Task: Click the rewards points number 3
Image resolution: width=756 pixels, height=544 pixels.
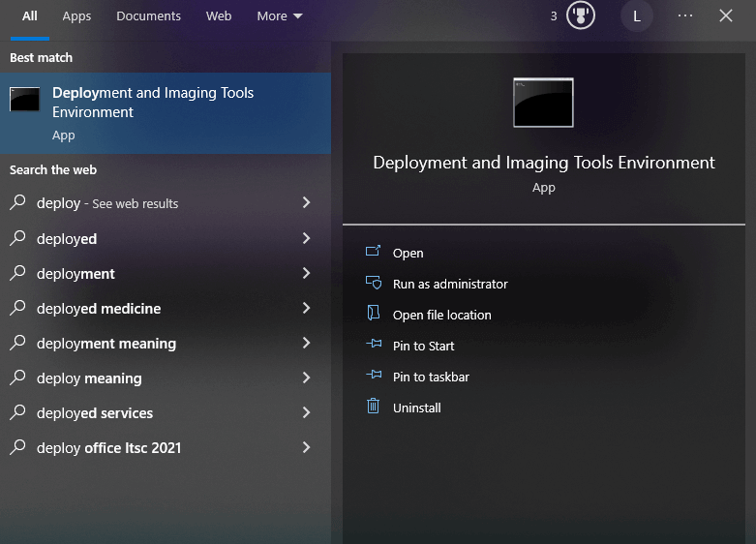Action: [x=554, y=16]
